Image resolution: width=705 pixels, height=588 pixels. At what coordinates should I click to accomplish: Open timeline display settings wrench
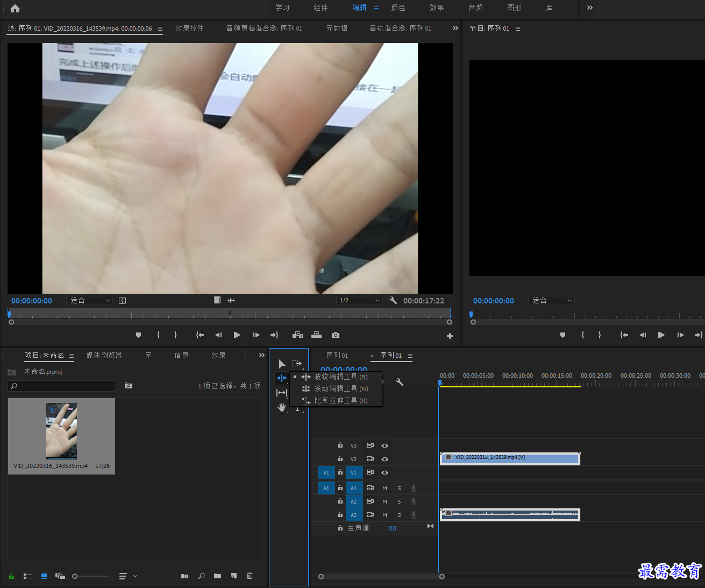point(400,382)
